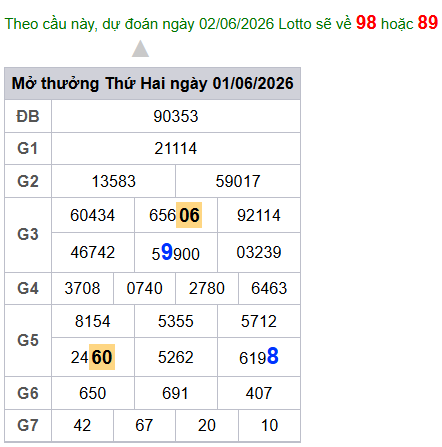This screenshot has width=442, height=447.
Task: Select the G1 row label
Action: pyautogui.click(x=28, y=149)
